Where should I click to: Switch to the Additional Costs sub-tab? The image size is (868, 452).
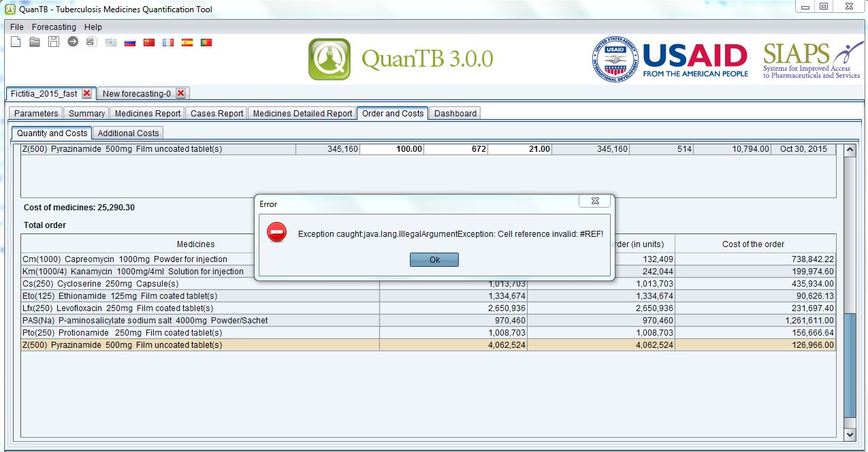129,133
